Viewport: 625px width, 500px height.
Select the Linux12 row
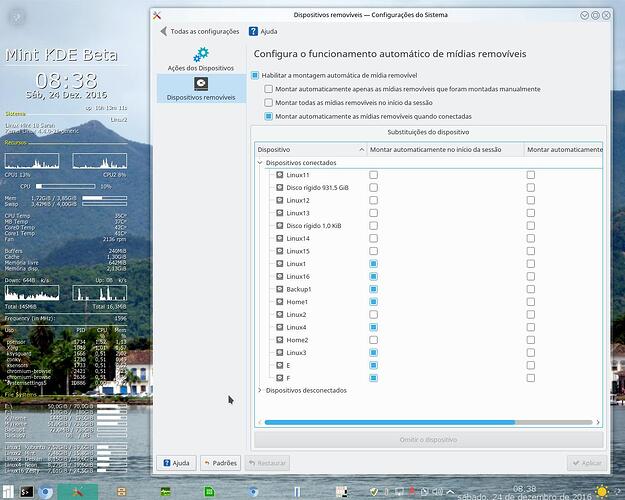(x=428, y=200)
